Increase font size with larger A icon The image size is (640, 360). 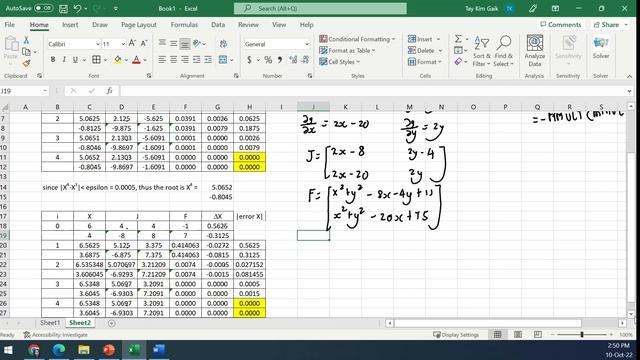pyautogui.click(x=132, y=43)
